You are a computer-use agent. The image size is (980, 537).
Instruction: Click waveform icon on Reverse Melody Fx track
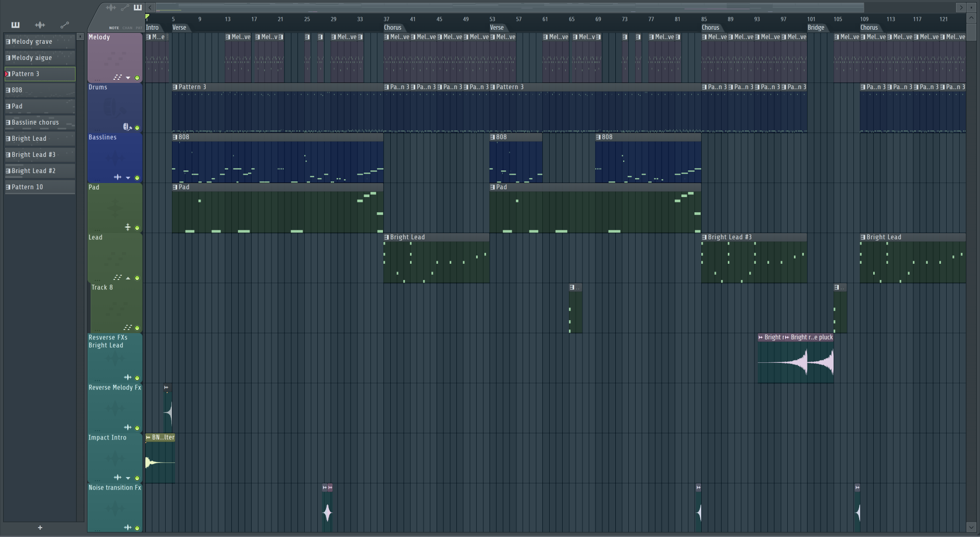pos(128,428)
